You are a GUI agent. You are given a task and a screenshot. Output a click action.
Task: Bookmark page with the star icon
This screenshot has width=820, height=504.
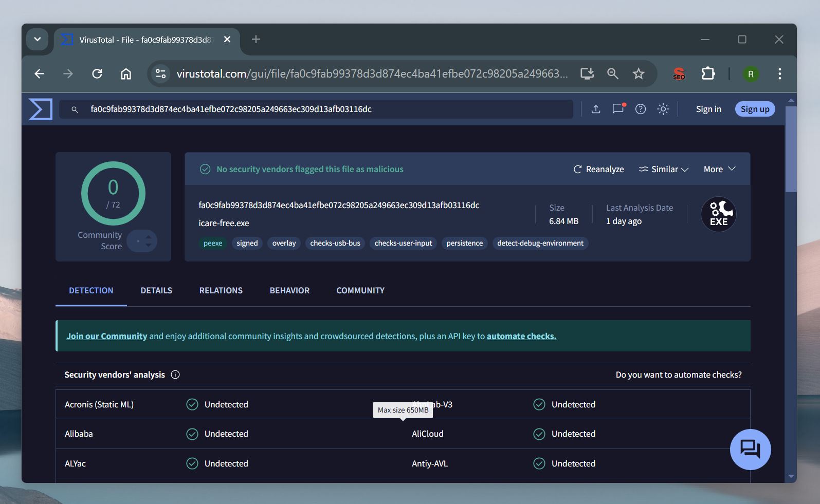[x=639, y=74]
